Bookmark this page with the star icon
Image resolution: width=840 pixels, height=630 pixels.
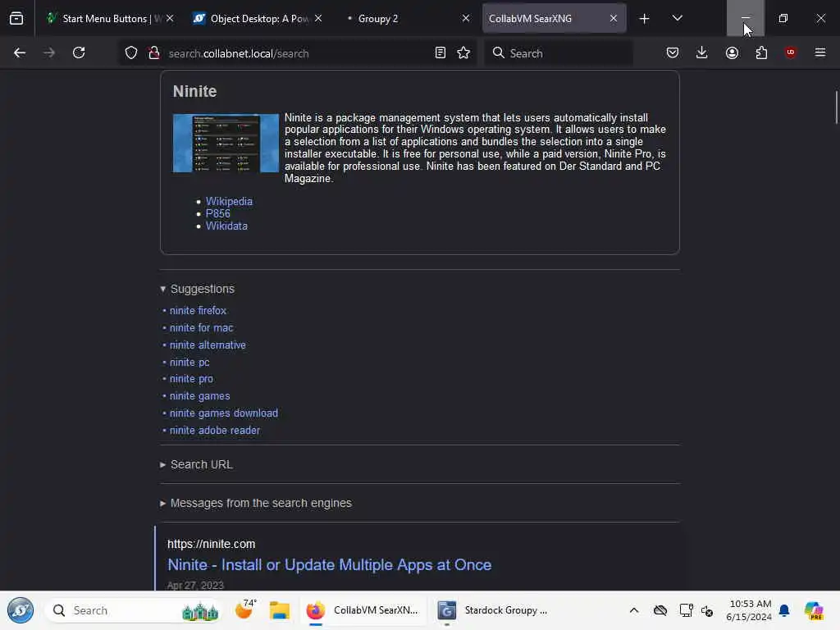coord(464,53)
